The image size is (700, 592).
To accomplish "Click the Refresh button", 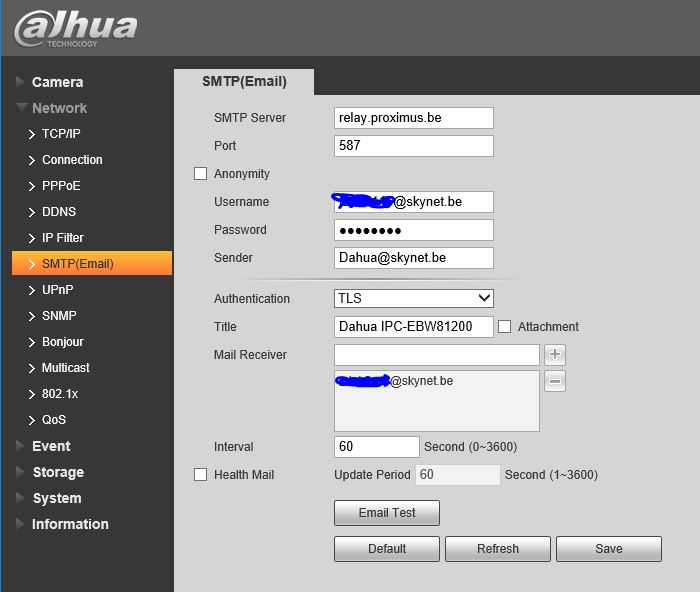I will click(x=497, y=549).
